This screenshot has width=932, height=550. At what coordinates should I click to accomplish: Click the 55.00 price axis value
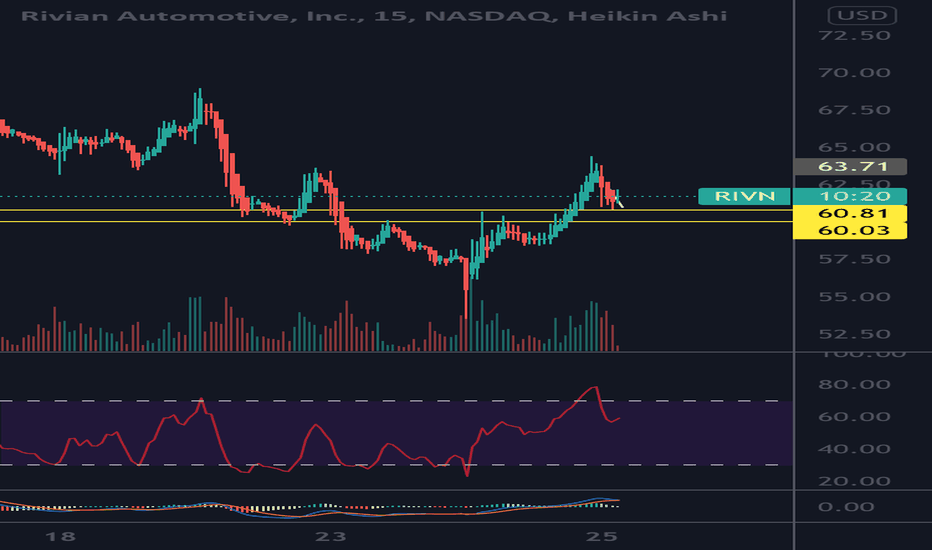[x=854, y=297]
